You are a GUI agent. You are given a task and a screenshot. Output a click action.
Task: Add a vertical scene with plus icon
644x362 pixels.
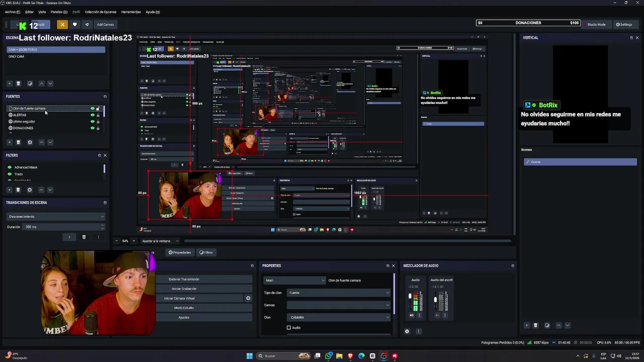pos(527,325)
